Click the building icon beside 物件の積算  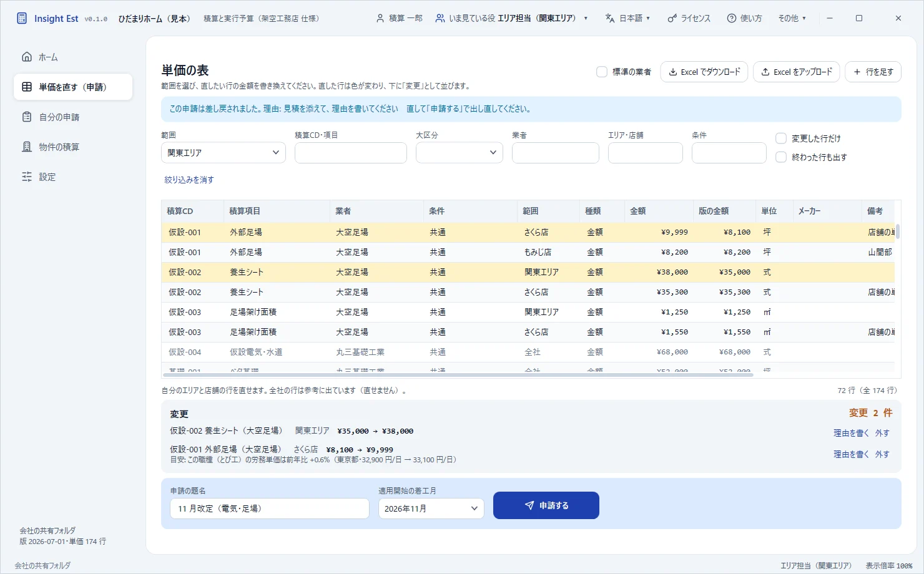[x=27, y=147]
